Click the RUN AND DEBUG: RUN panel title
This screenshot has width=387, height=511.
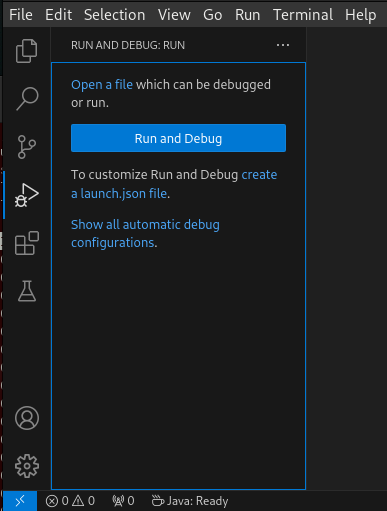(128, 45)
